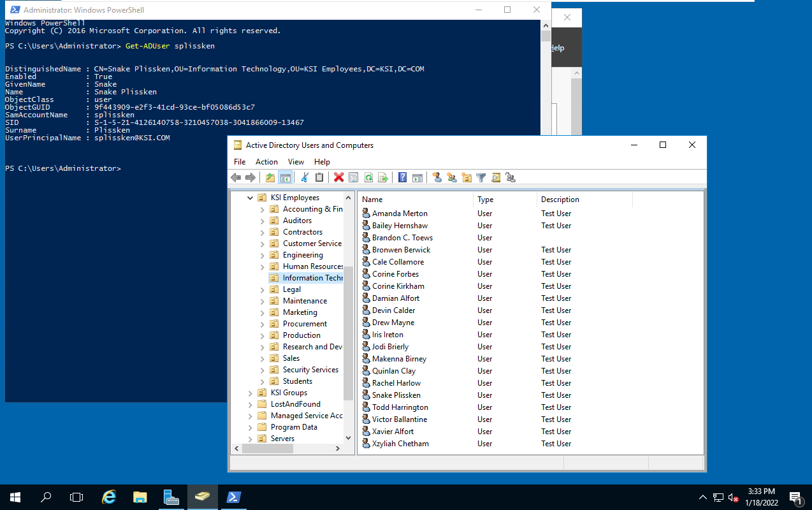
Task: Open taskbar Search magnifier
Action: coord(46,497)
